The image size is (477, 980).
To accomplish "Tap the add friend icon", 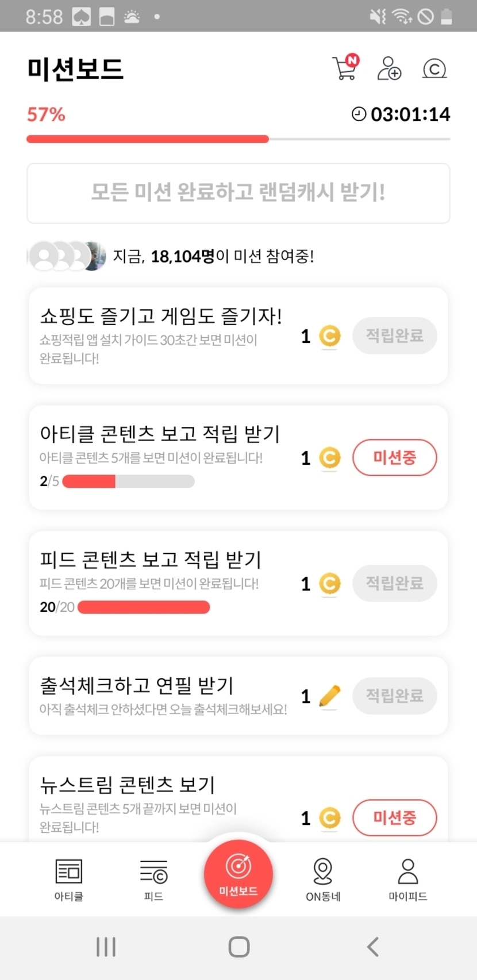I will [x=389, y=68].
